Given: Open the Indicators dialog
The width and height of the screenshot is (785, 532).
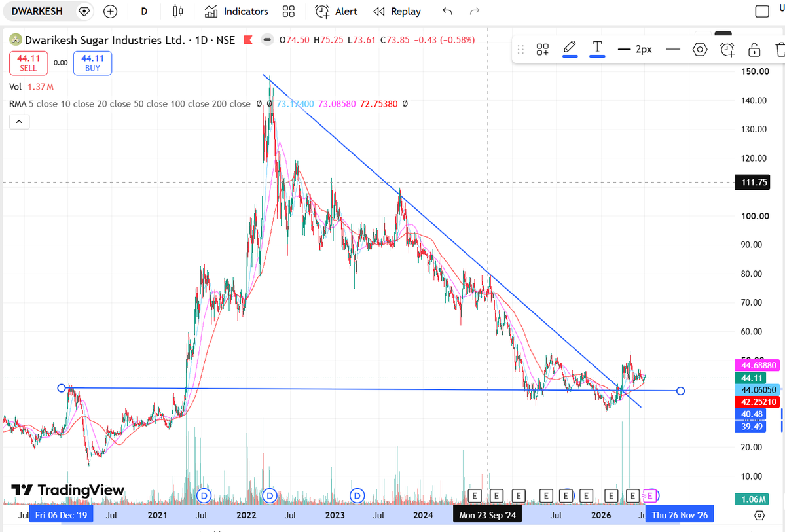Looking at the screenshot, I should tap(236, 11).
